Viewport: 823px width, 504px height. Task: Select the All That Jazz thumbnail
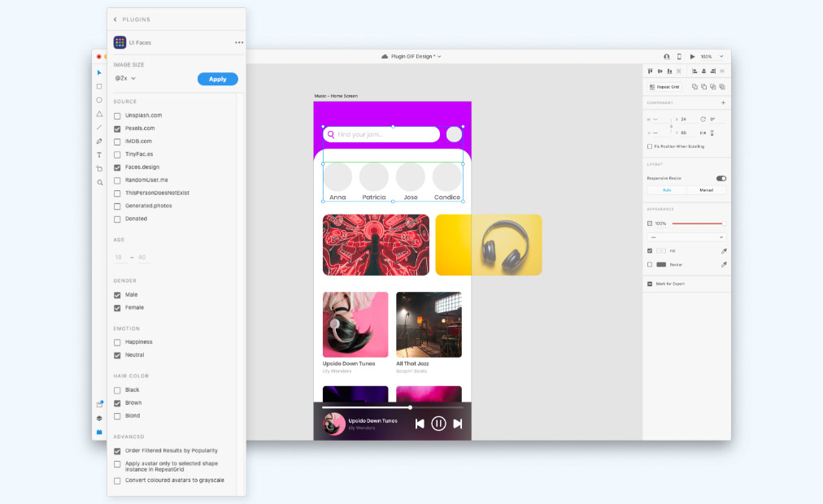point(429,324)
